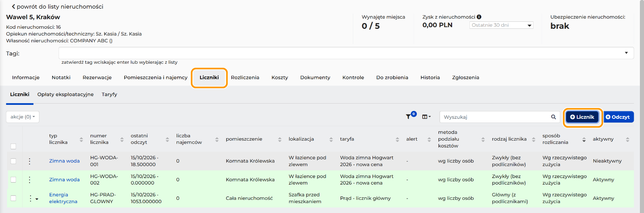Sort by lokalizacja column
644x213 pixels.
tap(331, 139)
